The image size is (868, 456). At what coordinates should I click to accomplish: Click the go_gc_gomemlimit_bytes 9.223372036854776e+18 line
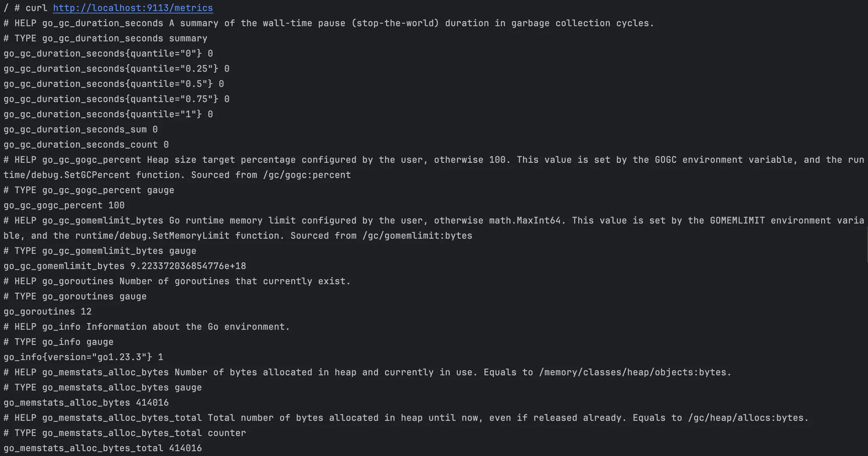[125, 266]
